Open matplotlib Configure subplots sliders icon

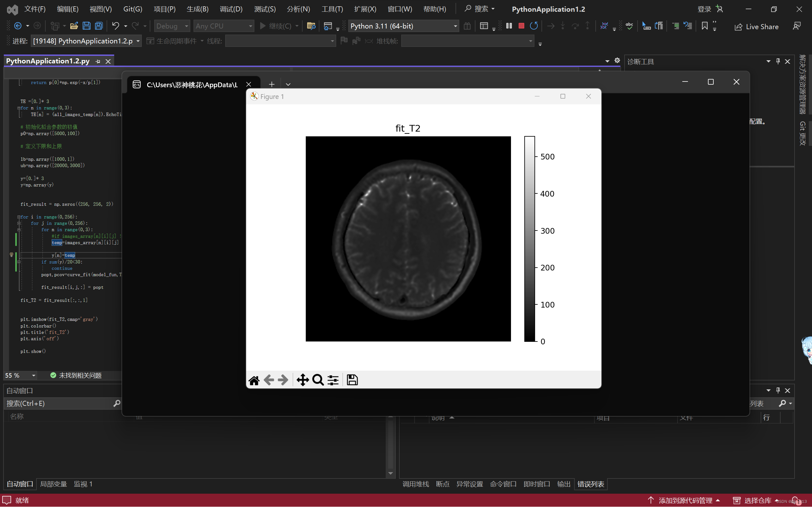tap(333, 380)
